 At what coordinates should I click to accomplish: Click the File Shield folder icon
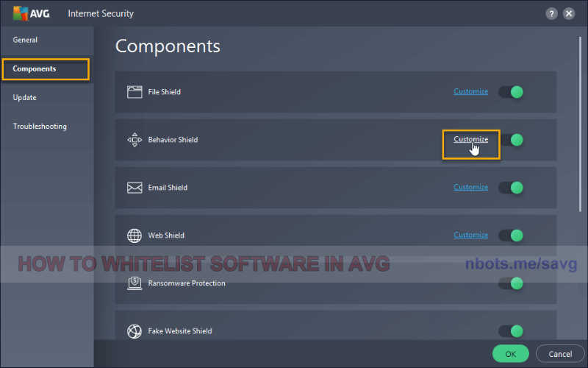tap(135, 92)
